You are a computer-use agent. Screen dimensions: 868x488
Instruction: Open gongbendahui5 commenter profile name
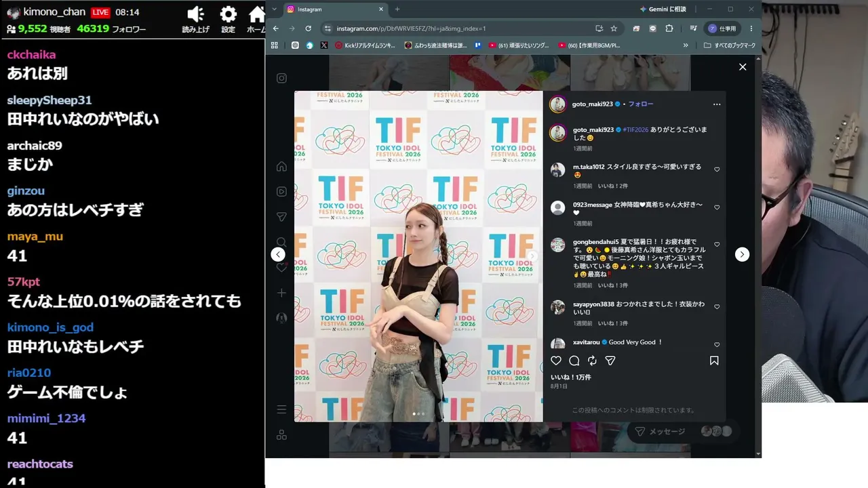[x=597, y=242]
